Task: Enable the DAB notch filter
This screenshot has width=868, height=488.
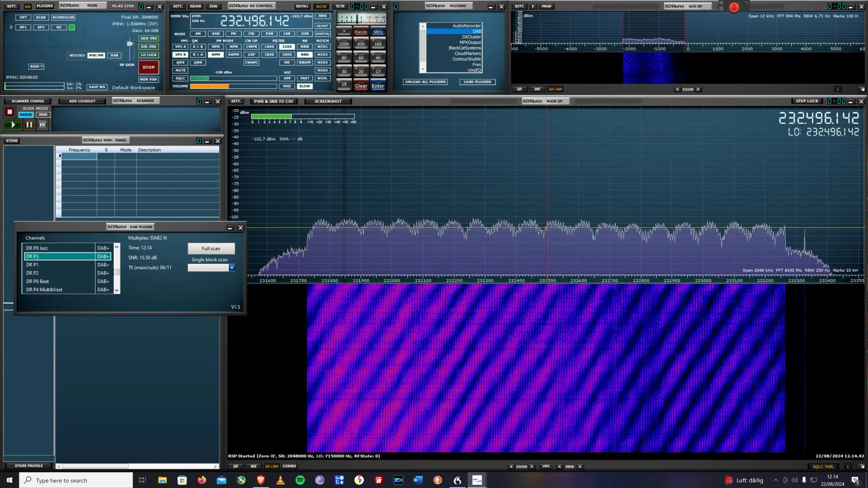Action: (x=114, y=55)
